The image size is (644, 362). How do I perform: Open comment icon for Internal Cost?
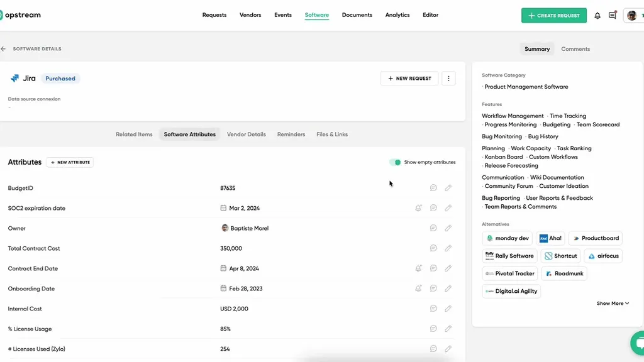(433, 309)
